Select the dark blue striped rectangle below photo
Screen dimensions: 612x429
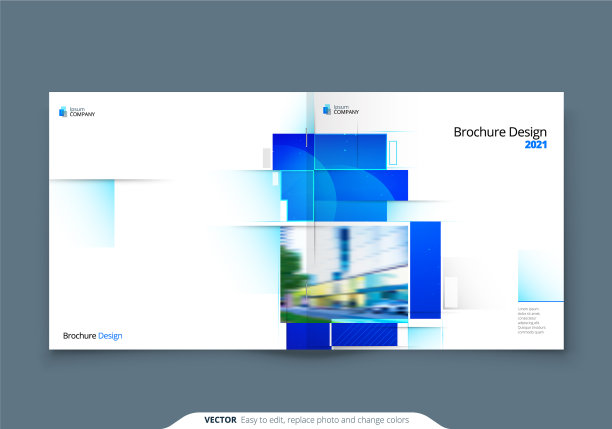(365, 335)
